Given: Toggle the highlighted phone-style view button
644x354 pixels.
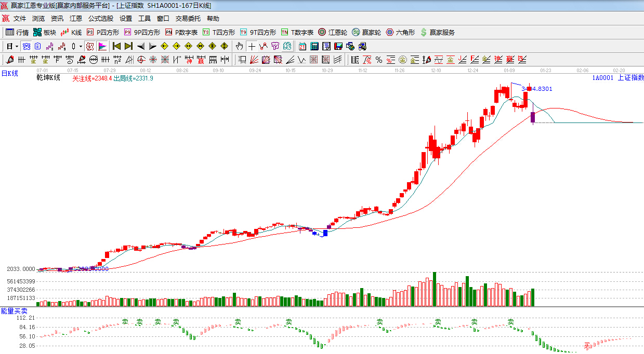Looking at the screenshot, I should pos(25,46).
